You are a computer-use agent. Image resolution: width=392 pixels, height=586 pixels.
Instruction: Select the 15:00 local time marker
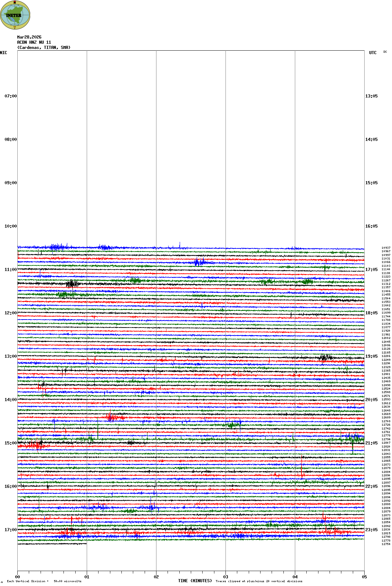pyautogui.click(x=10, y=443)
